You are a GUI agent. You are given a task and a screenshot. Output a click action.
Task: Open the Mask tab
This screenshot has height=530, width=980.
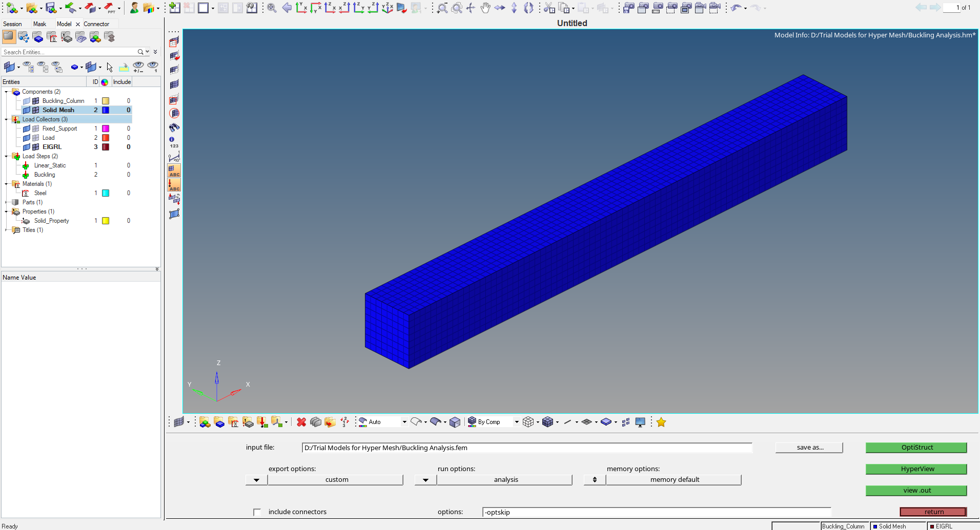pos(39,24)
